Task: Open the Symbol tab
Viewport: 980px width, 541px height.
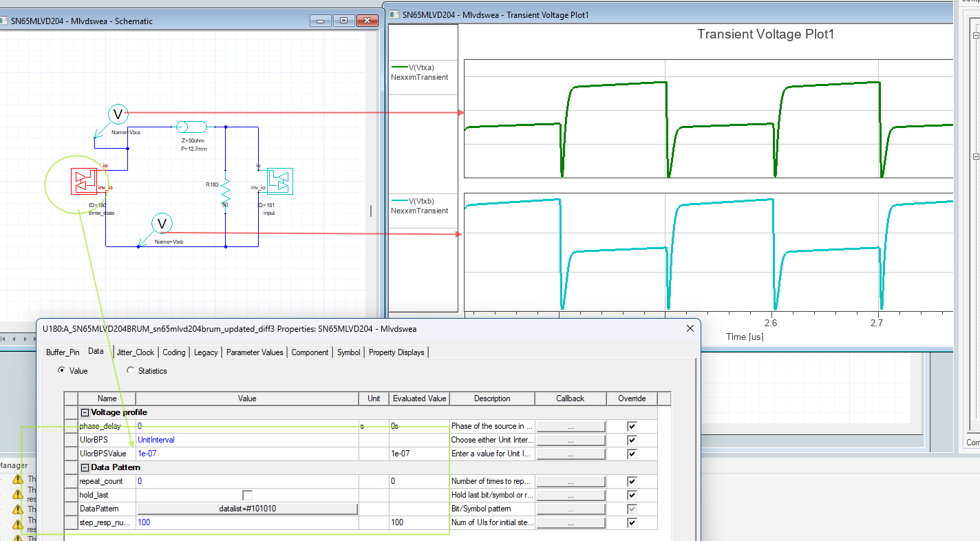Action: click(x=348, y=352)
